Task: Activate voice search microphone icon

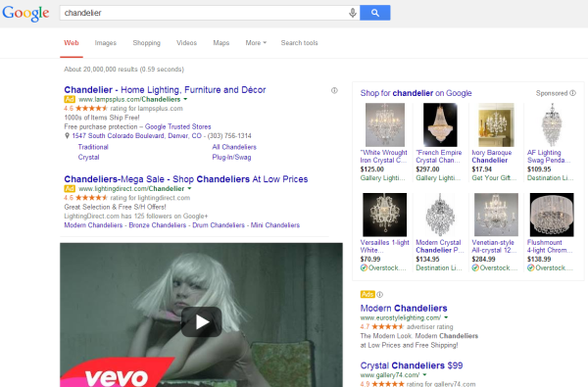Action: pyautogui.click(x=353, y=13)
